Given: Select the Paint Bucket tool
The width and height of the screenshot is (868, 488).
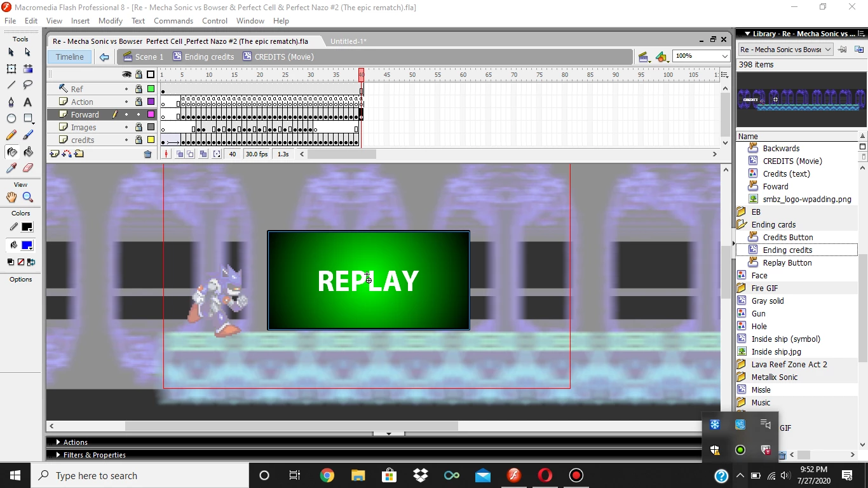Looking at the screenshot, I should tap(27, 151).
